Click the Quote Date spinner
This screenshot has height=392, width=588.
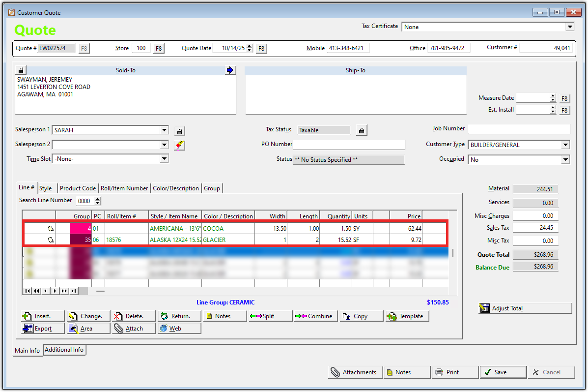coord(250,48)
